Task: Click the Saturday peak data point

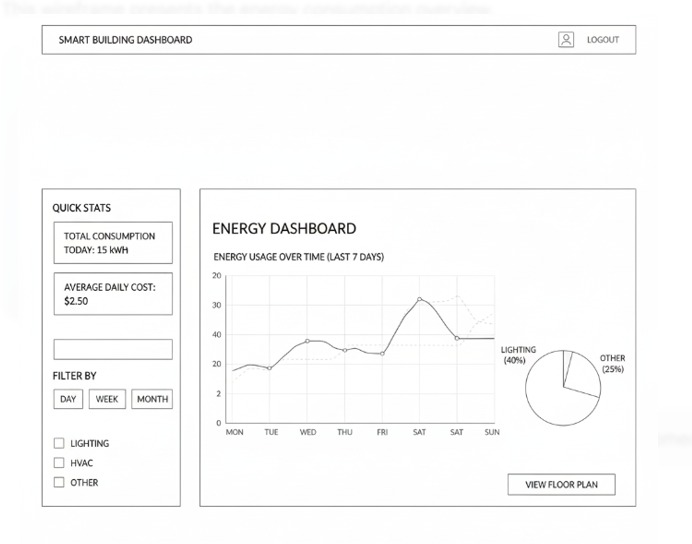Action: click(x=420, y=299)
